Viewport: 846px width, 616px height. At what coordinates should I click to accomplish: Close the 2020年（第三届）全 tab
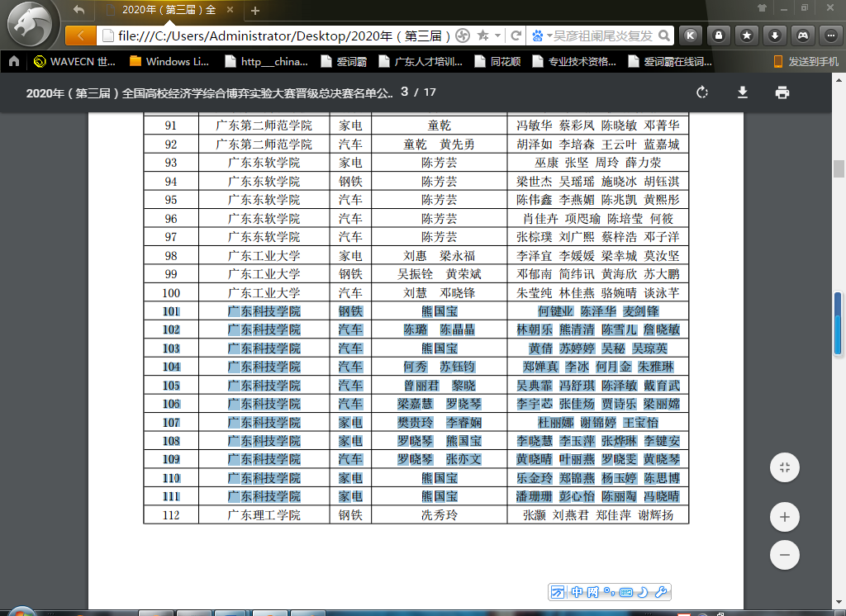pos(230,10)
